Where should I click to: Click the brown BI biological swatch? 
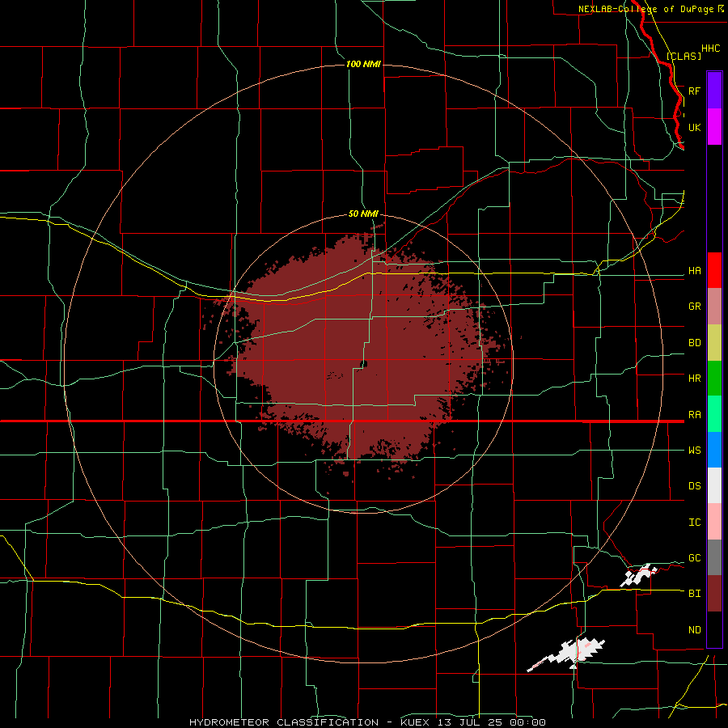click(x=714, y=594)
